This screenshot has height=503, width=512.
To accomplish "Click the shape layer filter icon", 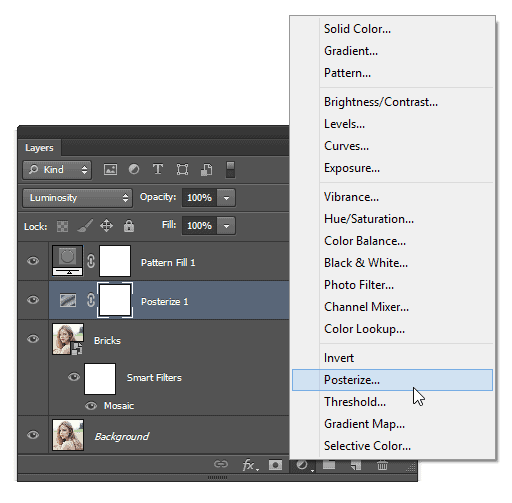I will click(182, 169).
